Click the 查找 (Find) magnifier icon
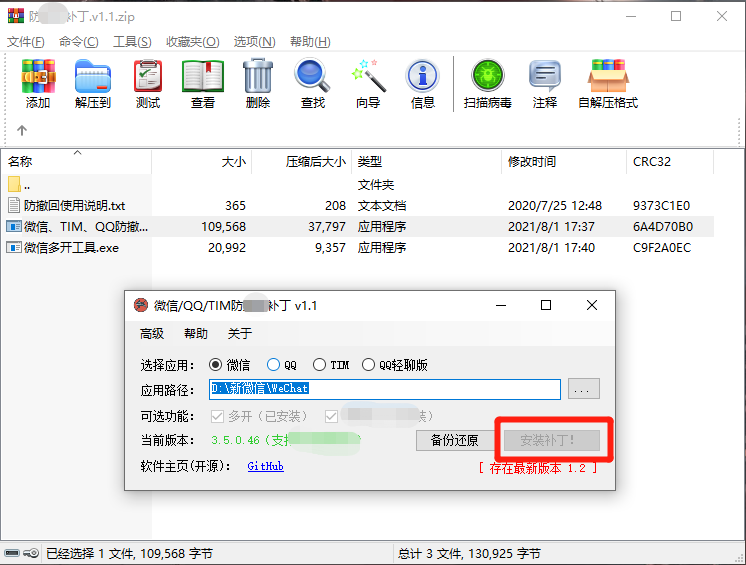746x565 pixels. pos(312,76)
